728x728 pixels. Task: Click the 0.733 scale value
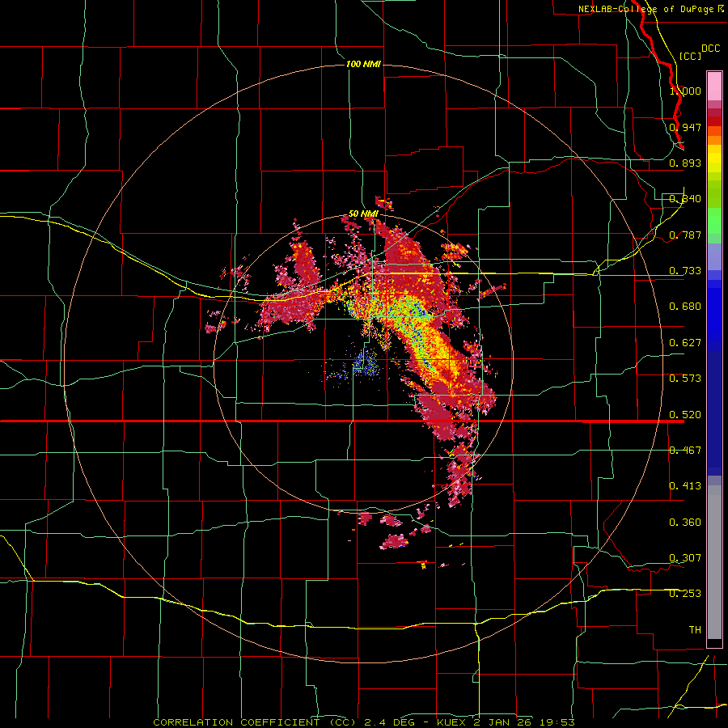(x=685, y=271)
